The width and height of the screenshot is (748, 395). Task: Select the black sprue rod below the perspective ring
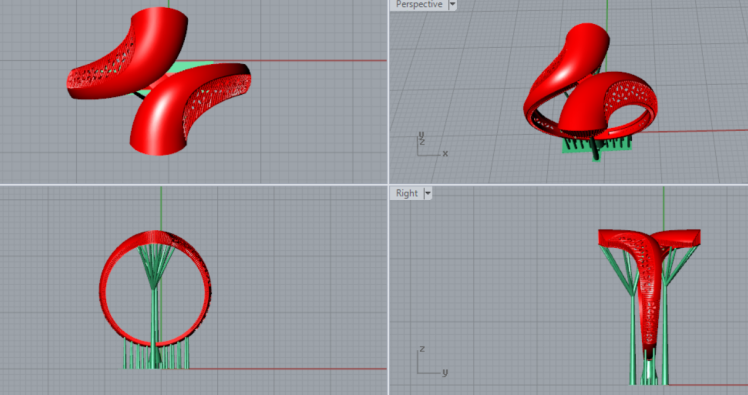tap(596, 150)
